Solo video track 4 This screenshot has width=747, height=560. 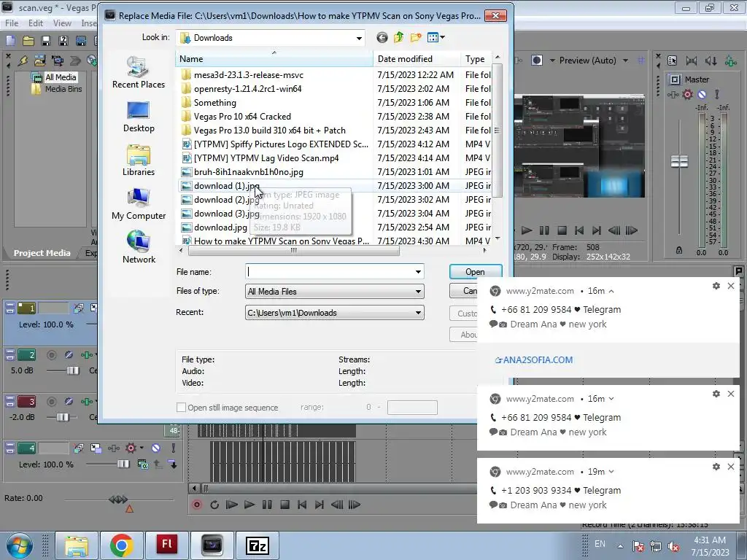tap(174, 448)
